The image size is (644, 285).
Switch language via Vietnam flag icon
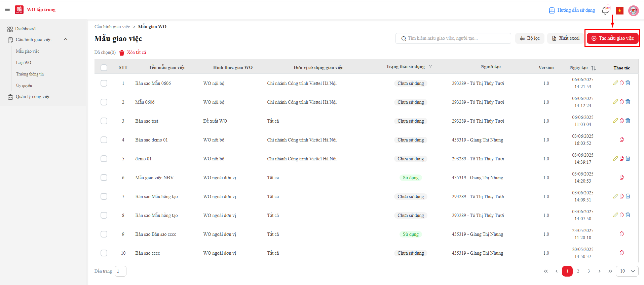619,11
